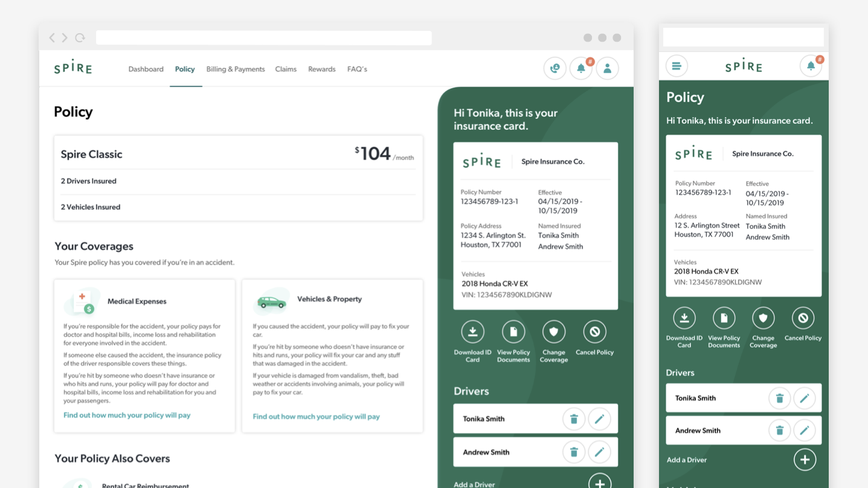Delete Tonika Smith driver in desktop view
The height and width of the screenshot is (488, 868).
[573, 419]
